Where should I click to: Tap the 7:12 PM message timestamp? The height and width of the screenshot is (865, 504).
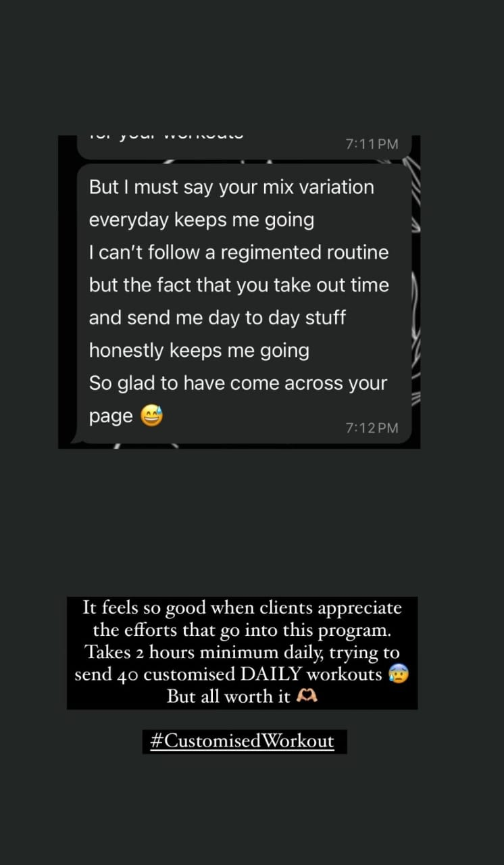[372, 428]
